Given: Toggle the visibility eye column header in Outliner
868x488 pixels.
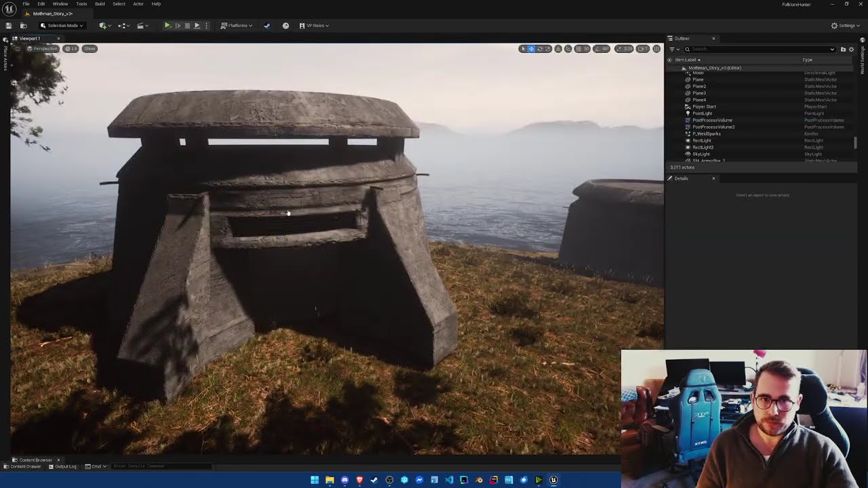Looking at the screenshot, I should [x=670, y=60].
